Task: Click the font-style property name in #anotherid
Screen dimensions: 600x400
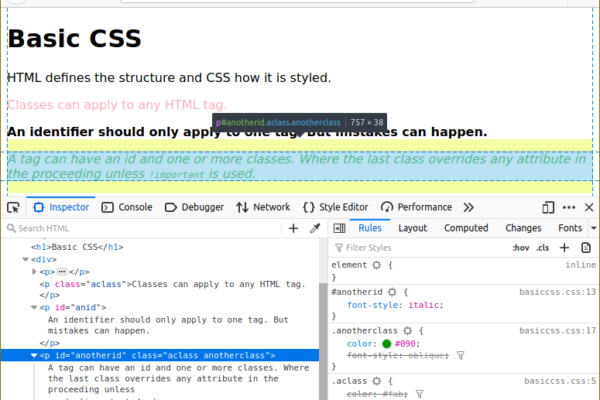Action: tap(372, 305)
